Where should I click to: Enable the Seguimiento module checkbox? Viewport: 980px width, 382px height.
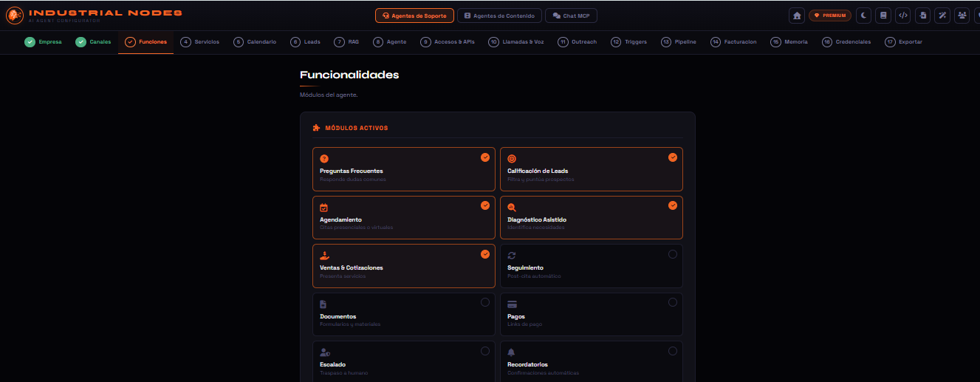point(673,254)
